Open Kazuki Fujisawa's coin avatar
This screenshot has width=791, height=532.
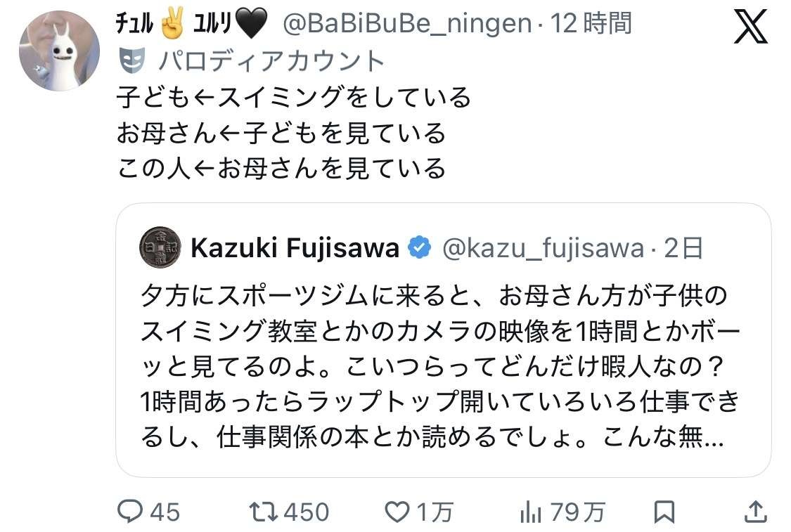pyautogui.click(x=160, y=247)
